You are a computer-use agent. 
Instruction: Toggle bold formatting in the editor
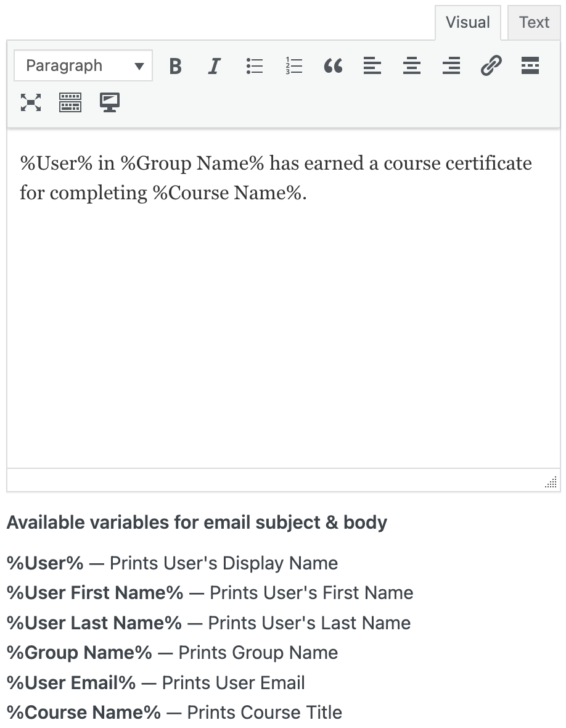click(x=175, y=65)
